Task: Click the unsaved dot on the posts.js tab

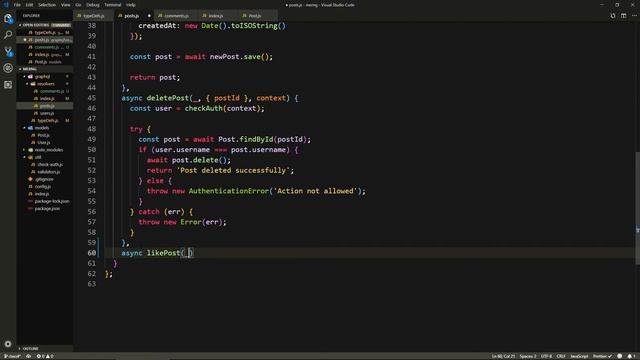Action: coord(149,16)
